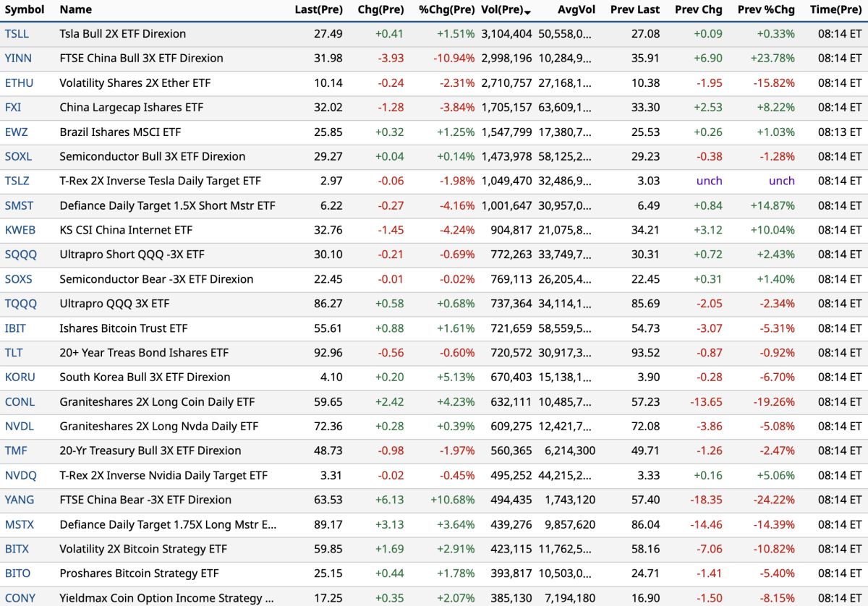Sort by Last(Pre) column header
The height and width of the screenshot is (606, 868).
coord(318,10)
